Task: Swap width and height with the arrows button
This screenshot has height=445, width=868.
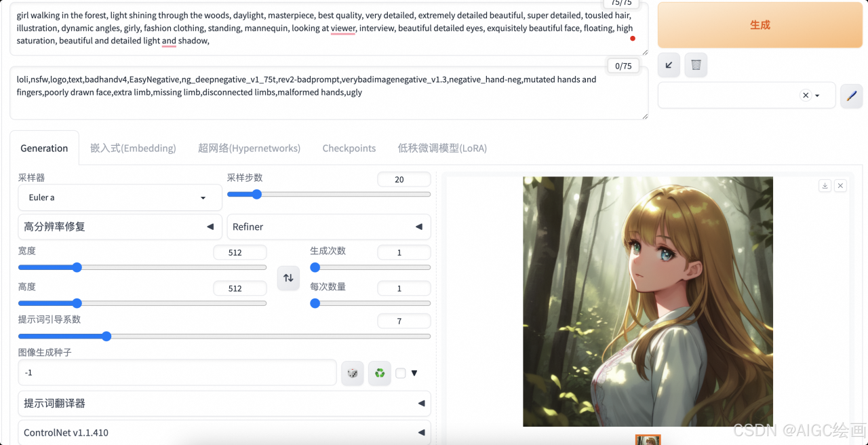Action: tap(288, 277)
